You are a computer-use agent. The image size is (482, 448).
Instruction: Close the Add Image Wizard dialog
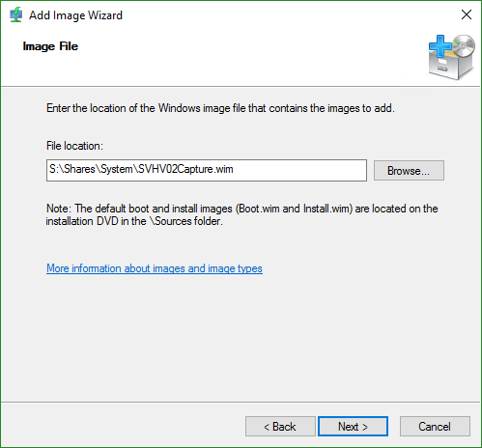pyautogui.click(x=467, y=14)
